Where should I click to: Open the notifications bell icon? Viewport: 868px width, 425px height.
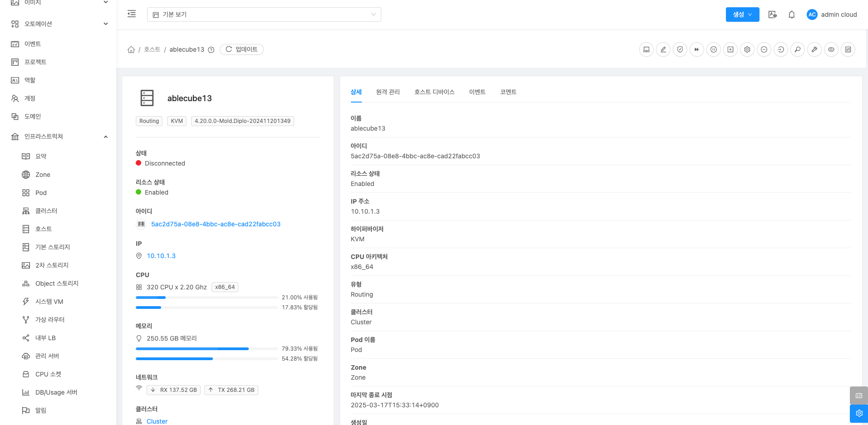(791, 15)
